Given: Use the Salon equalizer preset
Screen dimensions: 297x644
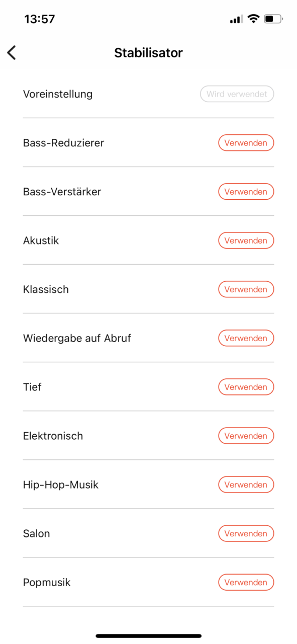Looking at the screenshot, I should tap(246, 533).
